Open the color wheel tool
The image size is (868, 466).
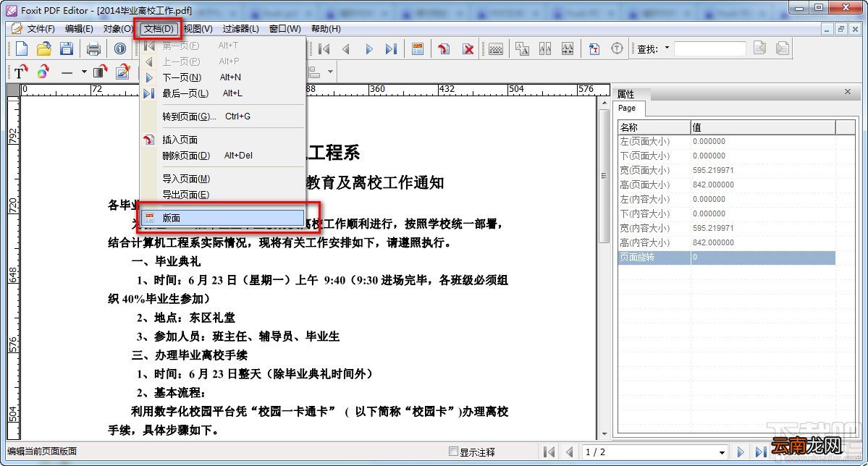pyautogui.click(x=43, y=72)
